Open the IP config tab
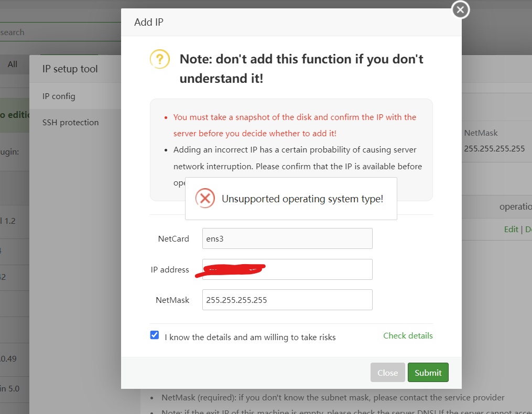The width and height of the screenshot is (532, 414). coord(59,96)
